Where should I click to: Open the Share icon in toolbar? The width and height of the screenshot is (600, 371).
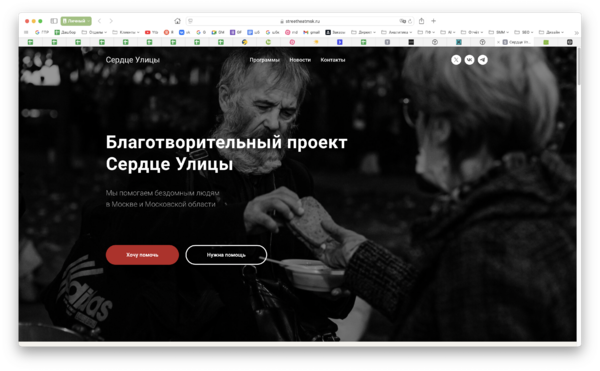[421, 21]
